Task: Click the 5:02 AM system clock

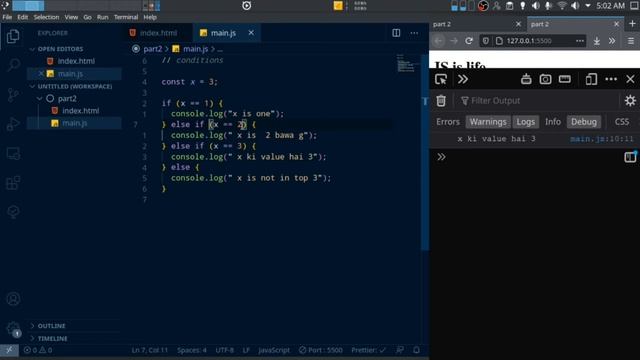Action: click(x=611, y=6)
